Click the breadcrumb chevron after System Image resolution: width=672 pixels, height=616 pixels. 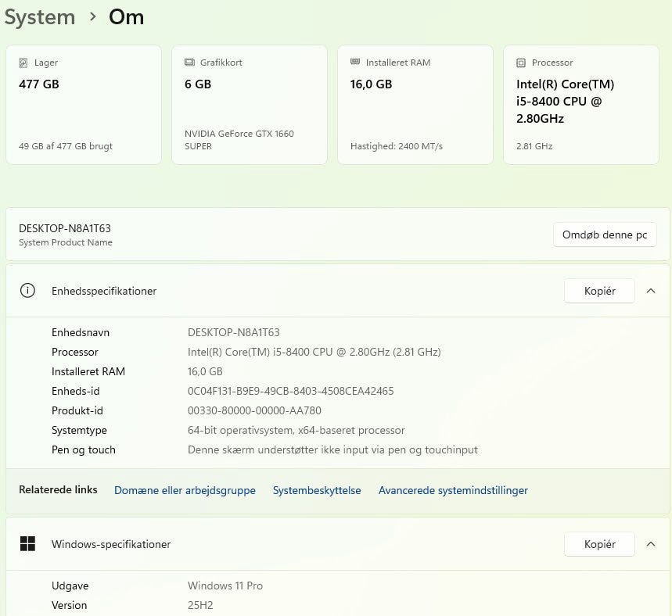(x=92, y=17)
